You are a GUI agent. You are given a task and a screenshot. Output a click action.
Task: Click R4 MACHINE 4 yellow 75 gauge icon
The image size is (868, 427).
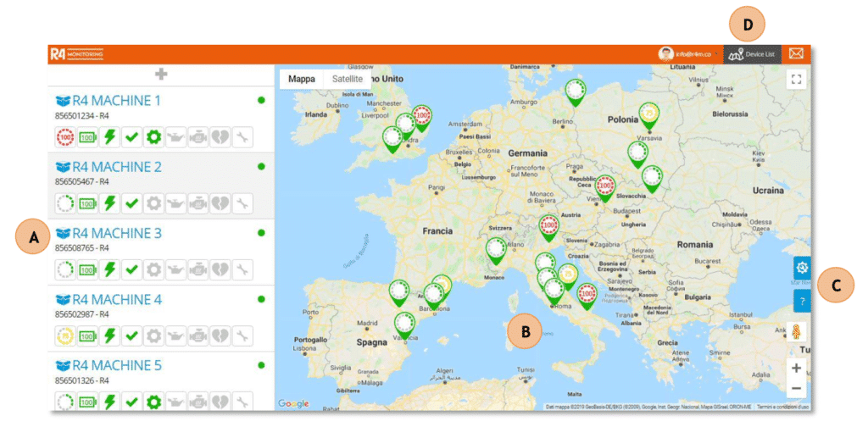(65, 336)
